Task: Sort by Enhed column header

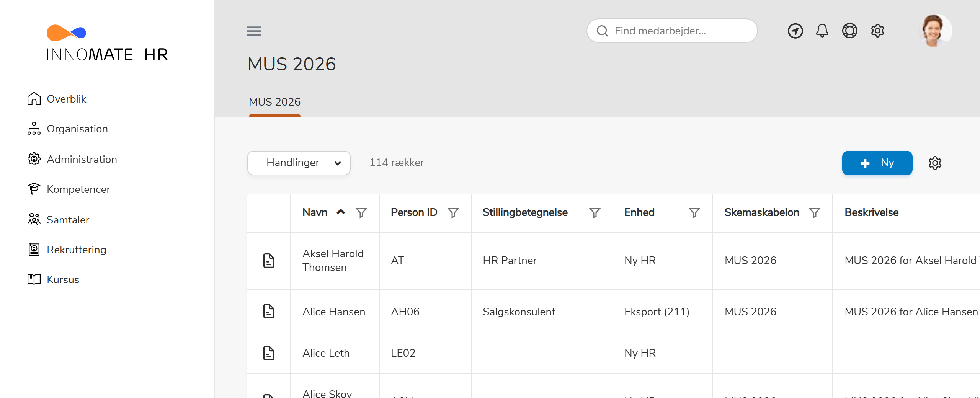Action: tap(639, 212)
